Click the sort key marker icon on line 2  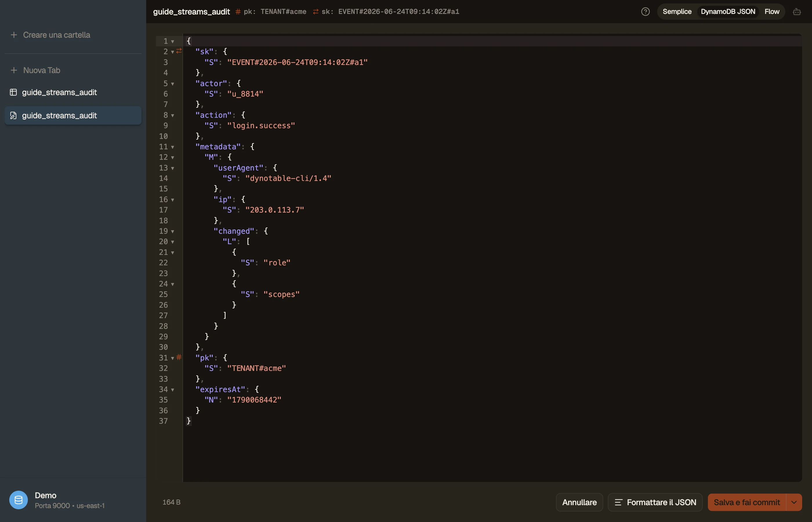tap(179, 51)
